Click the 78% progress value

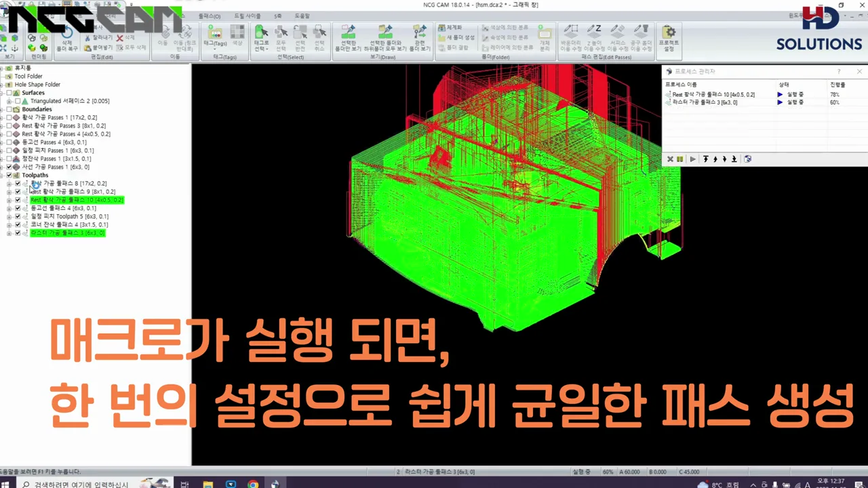pyautogui.click(x=835, y=95)
